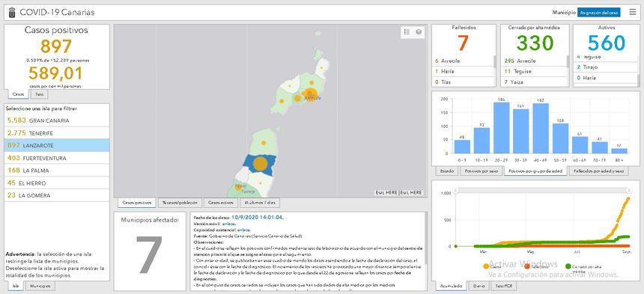
Task: Click the Canarias coat of arms logo
Action: point(12,12)
